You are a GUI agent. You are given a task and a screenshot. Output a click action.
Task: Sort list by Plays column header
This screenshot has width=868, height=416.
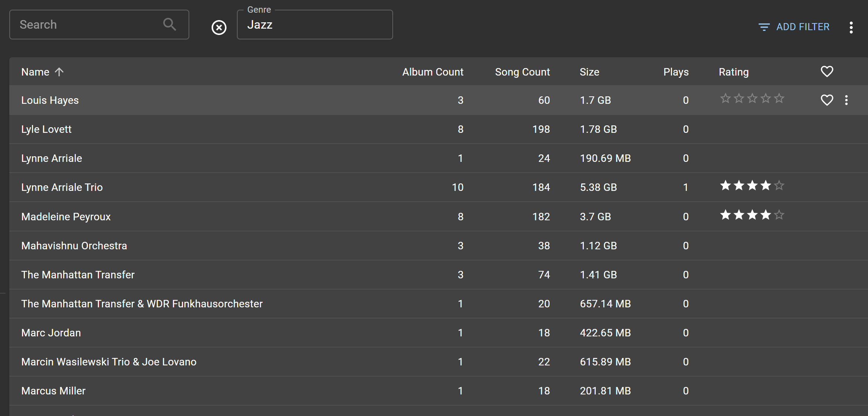tap(676, 72)
